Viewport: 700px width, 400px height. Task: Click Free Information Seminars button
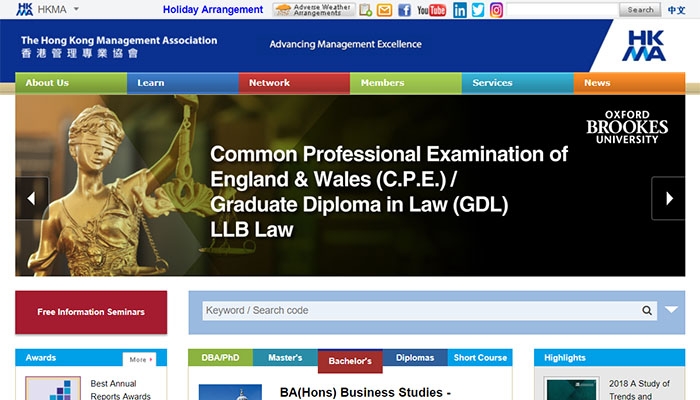click(91, 312)
